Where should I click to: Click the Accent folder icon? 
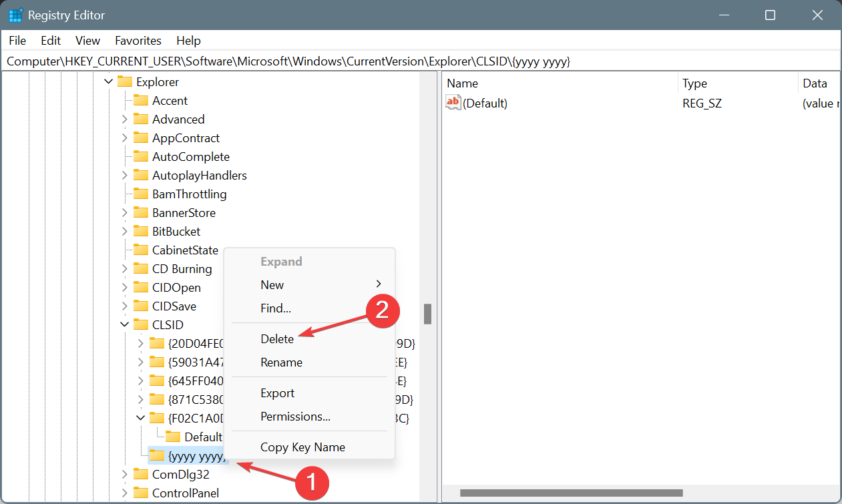140,101
